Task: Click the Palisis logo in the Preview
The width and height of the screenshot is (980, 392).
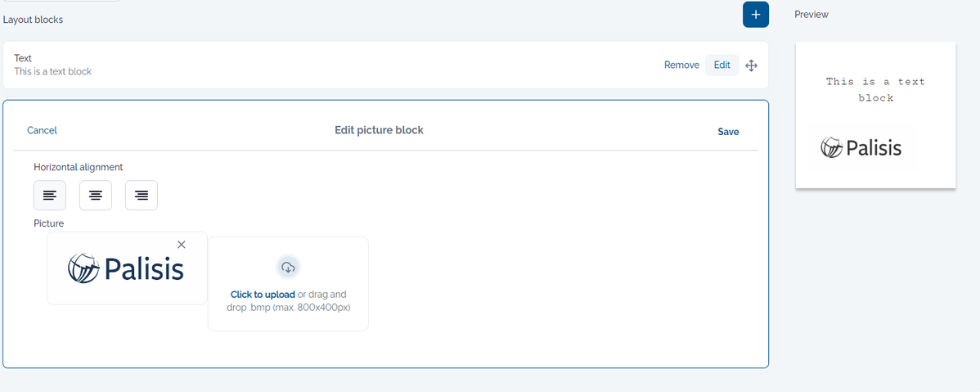Action: coord(861,147)
